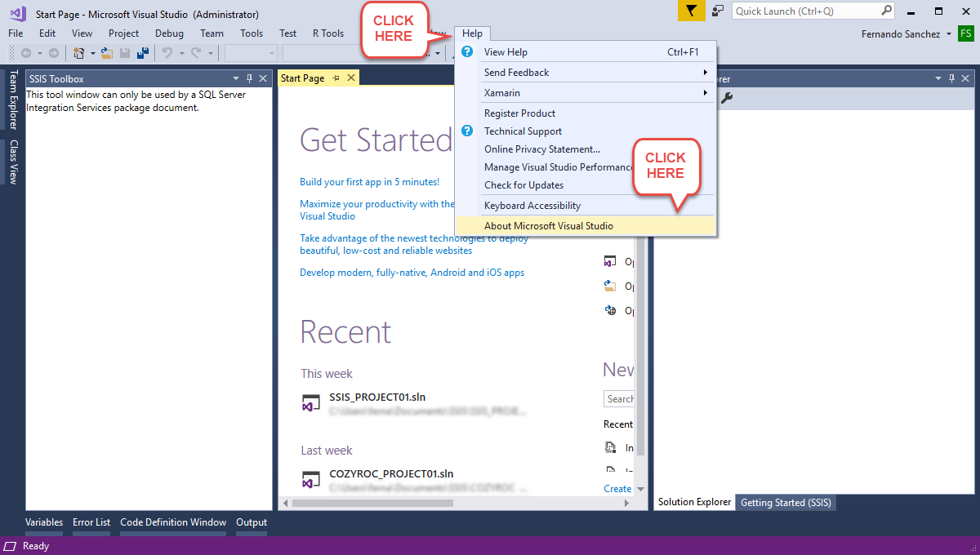
Task: Select About Microsoft Visual Studio
Action: 586,226
